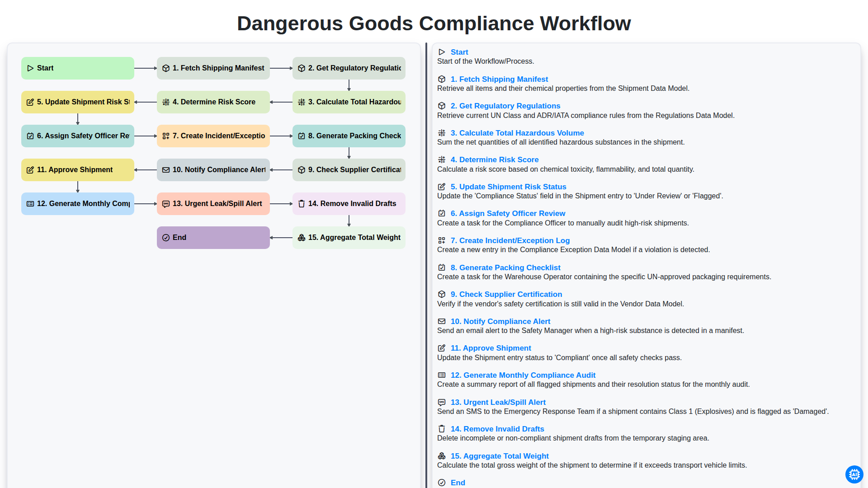Click the 'Send an SMS to the Emergency' description
Image resolution: width=868 pixels, height=488 pixels.
[633, 412]
